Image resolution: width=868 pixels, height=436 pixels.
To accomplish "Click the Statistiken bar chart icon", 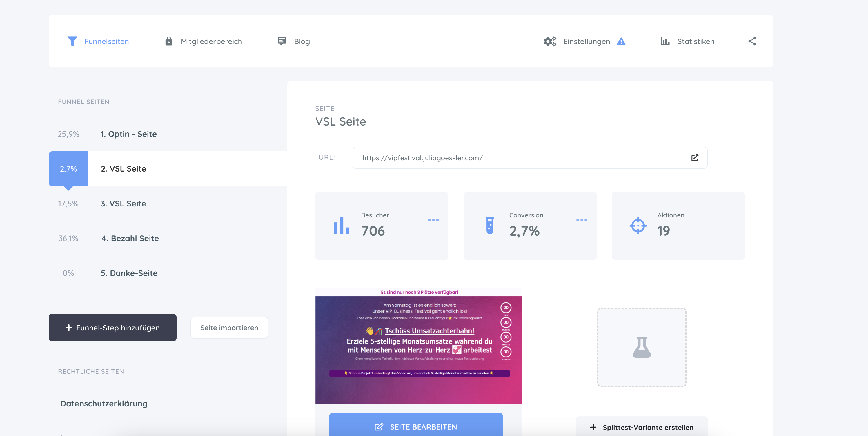I will 665,41.
